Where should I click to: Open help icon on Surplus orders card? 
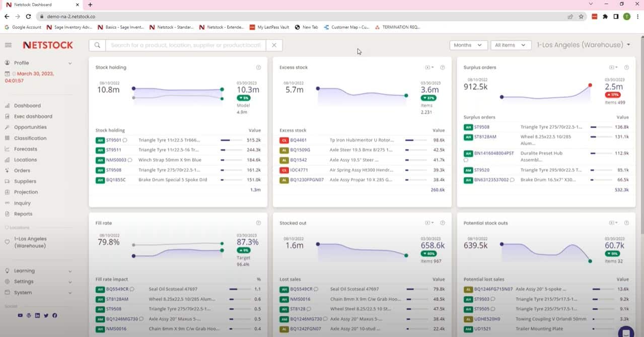pyautogui.click(x=626, y=68)
